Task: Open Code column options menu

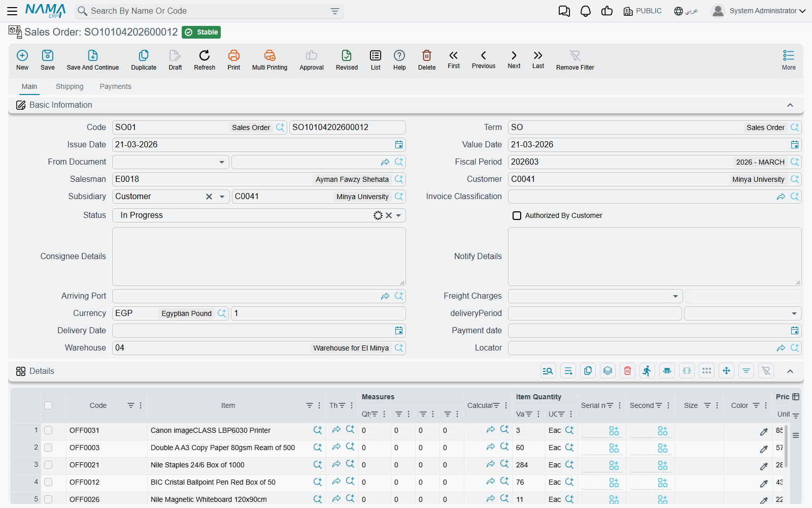Action: [x=141, y=405]
